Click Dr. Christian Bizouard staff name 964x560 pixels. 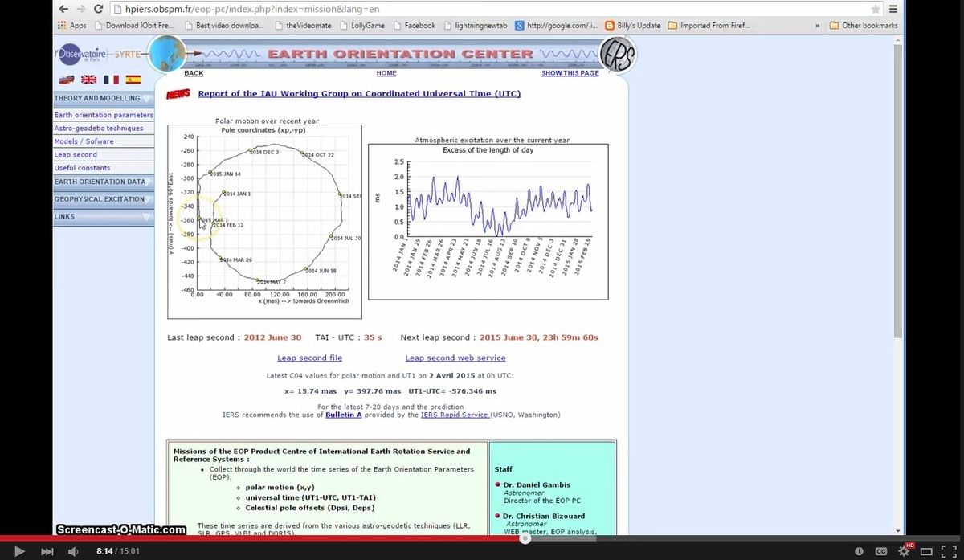pos(544,517)
